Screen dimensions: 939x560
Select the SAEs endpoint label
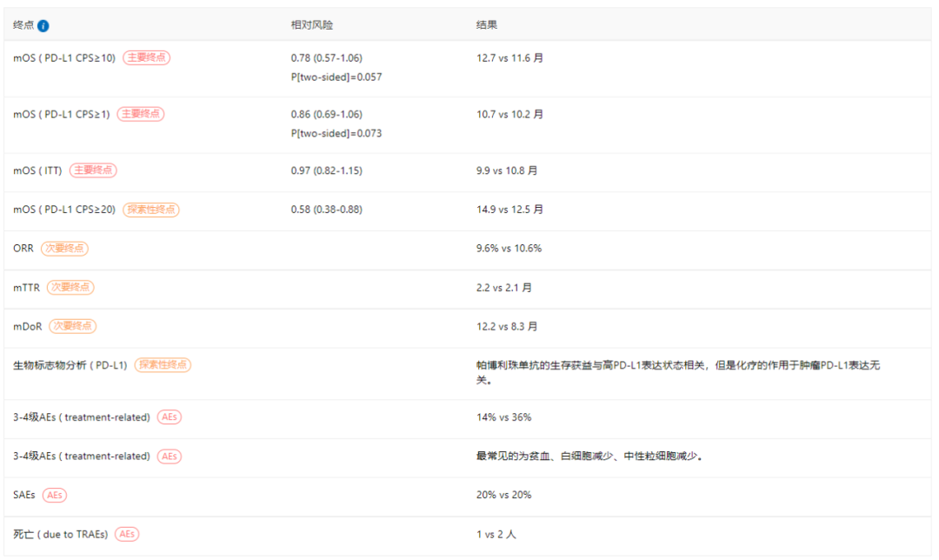[x=24, y=496]
